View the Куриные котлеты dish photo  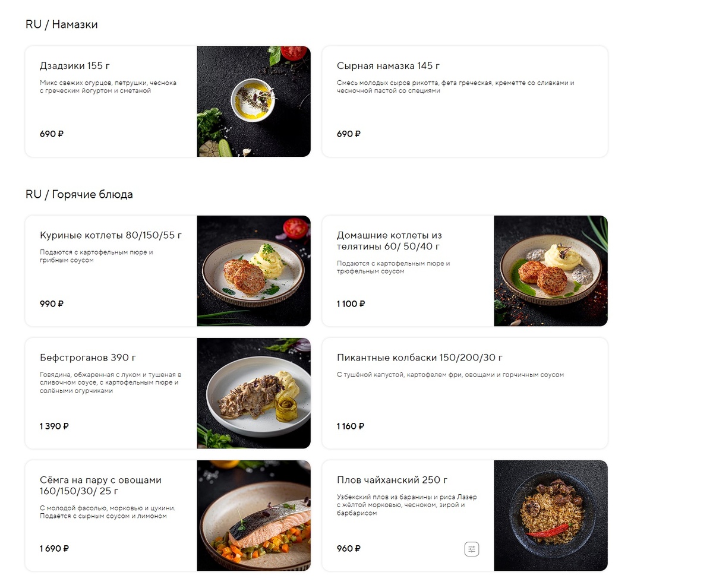254,271
